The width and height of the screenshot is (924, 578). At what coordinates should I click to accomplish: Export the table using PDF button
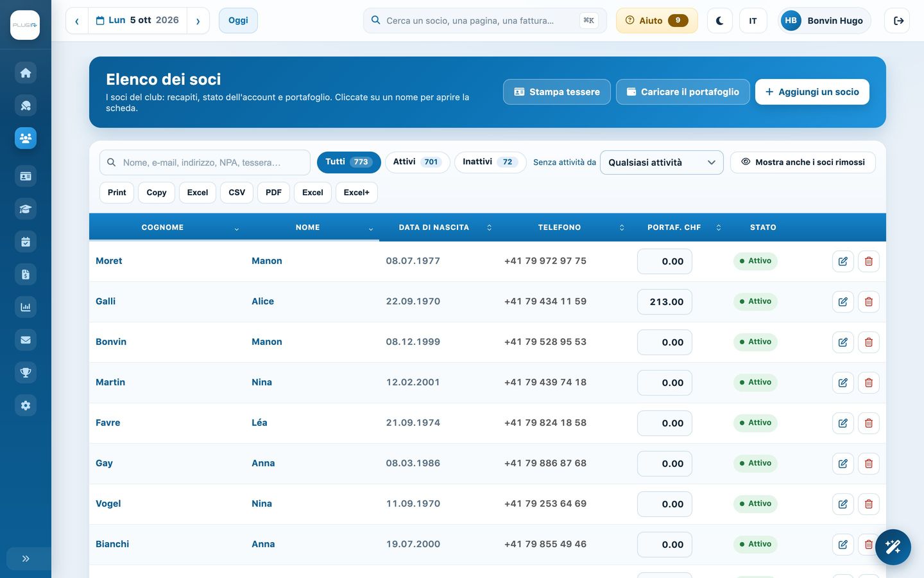point(273,193)
